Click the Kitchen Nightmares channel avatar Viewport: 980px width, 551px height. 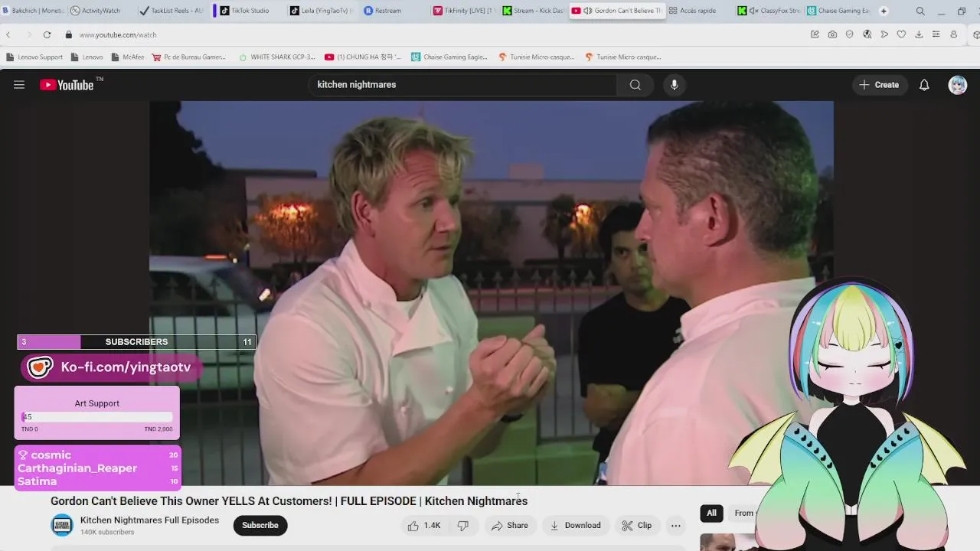pyautogui.click(x=62, y=525)
